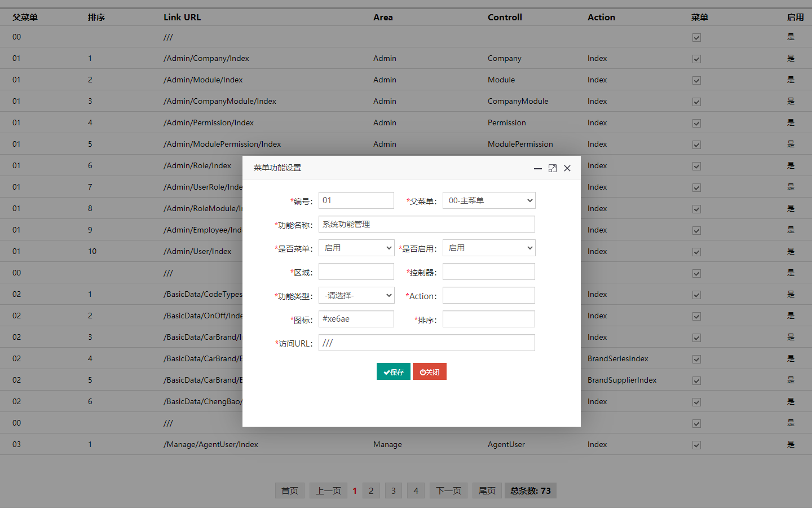
Task: Toggle menu checkbox for Company row
Action: tap(696, 59)
